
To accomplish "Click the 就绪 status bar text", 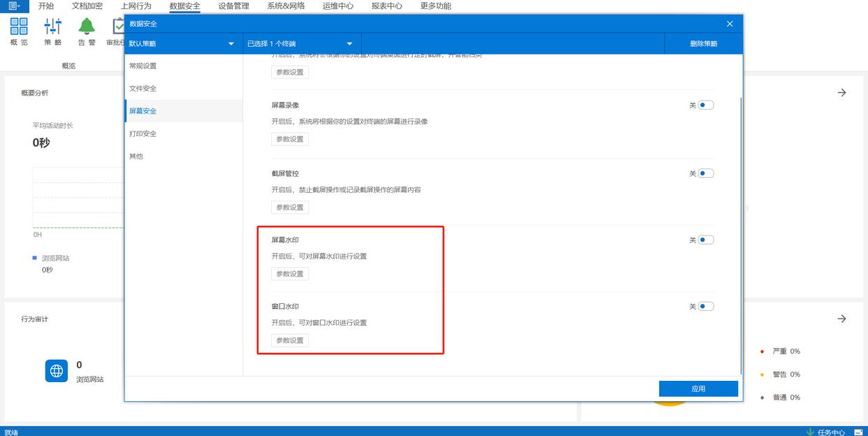I will click(11, 432).
